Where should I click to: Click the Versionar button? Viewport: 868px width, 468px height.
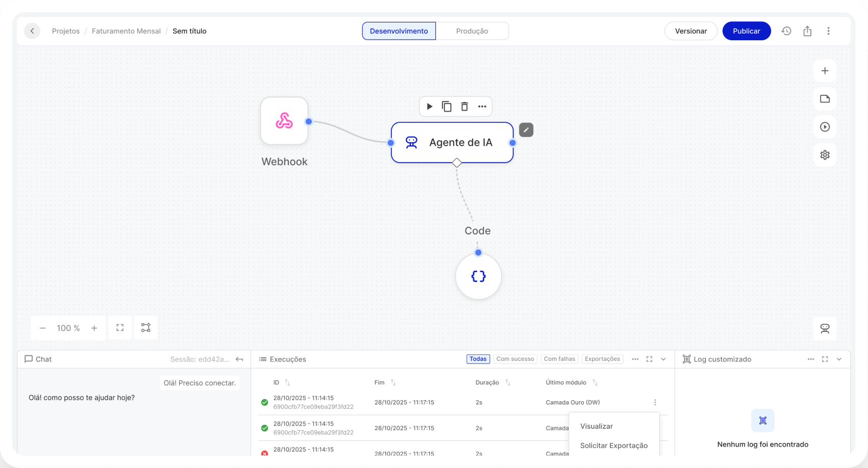(690, 31)
